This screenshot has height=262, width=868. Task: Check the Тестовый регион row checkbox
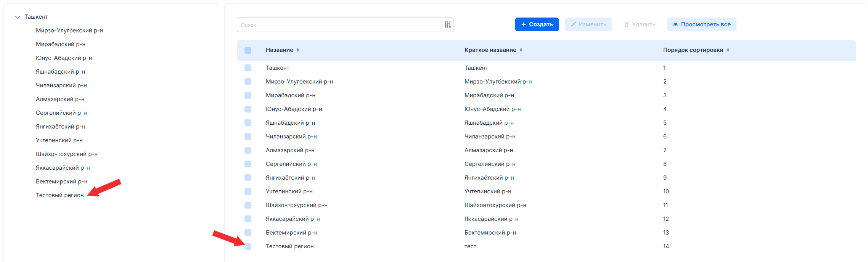pyautogui.click(x=248, y=246)
